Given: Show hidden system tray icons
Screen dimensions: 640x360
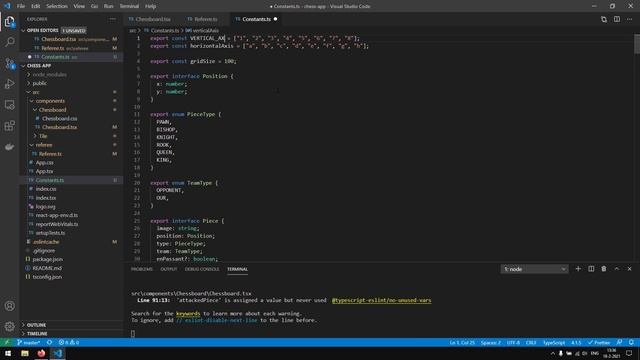Looking at the screenshot, I should [x=553, y=353].
